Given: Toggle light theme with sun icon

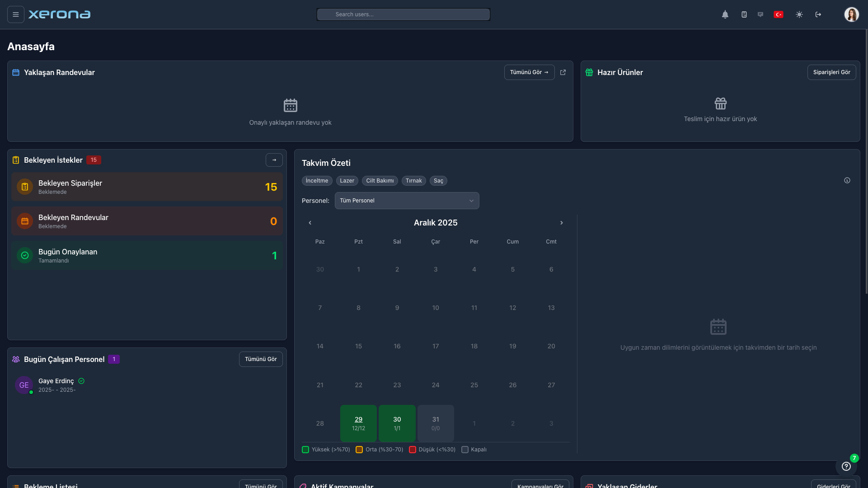Looking at the screenshot, I should (x=799, y=14).
